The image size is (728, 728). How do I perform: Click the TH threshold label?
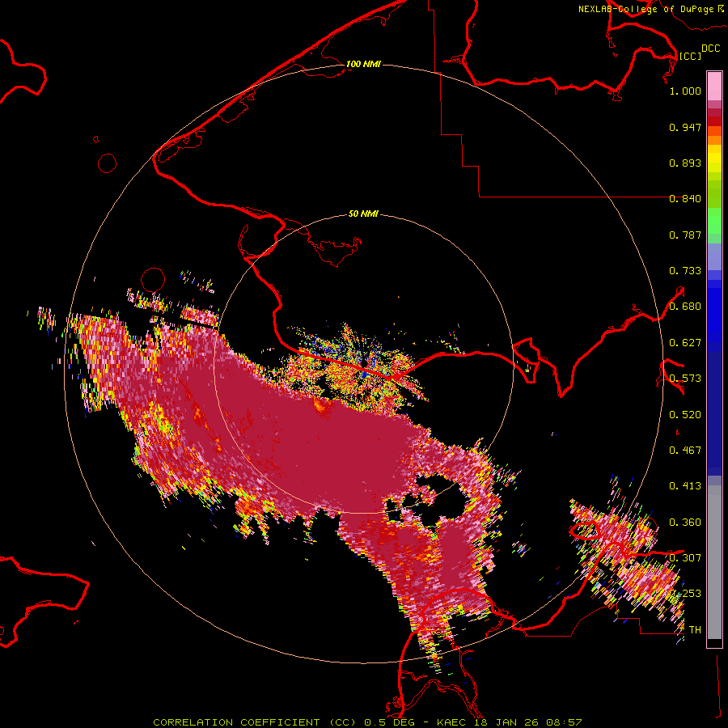point(695,630)
